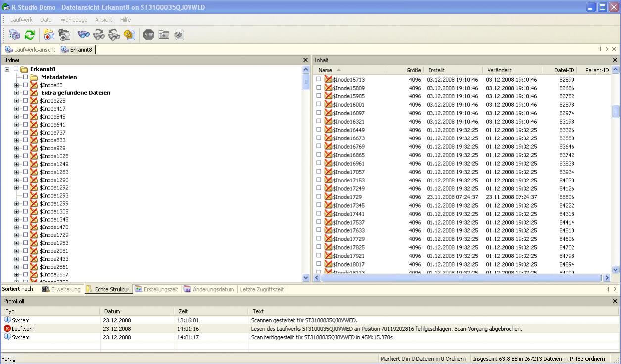621x364 pixels.
Task: Expand the $Inode641 tree node
Action: (x=17, y=125)
